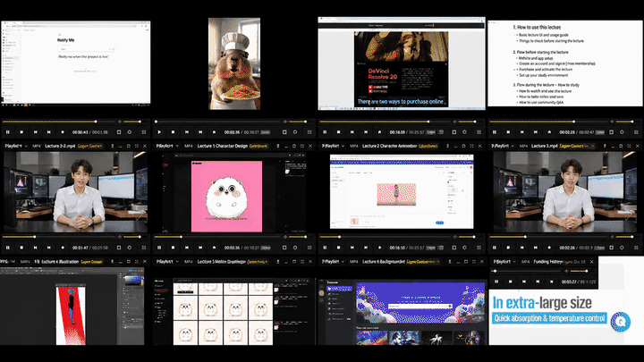Screen dimensions: 644x362
Task: Click the MP4 label in Lecture 1 Character Design window
Action: [189, 146]
